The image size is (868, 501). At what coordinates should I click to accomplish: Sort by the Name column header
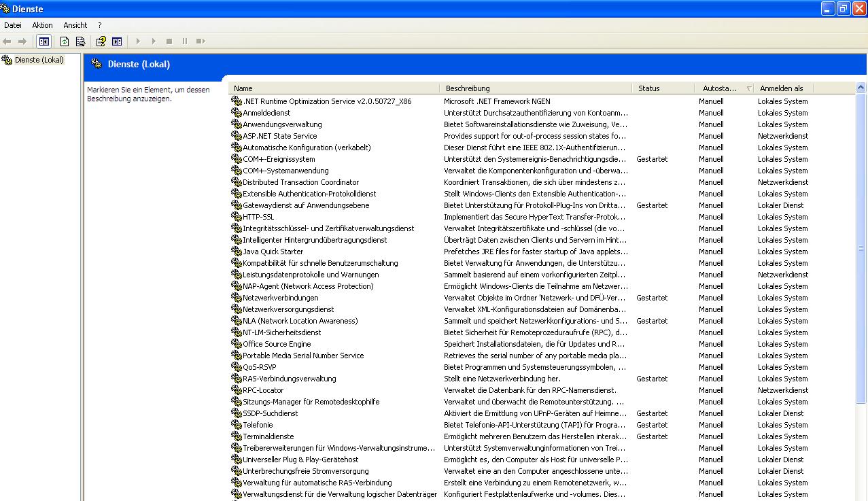coord(334,88)
